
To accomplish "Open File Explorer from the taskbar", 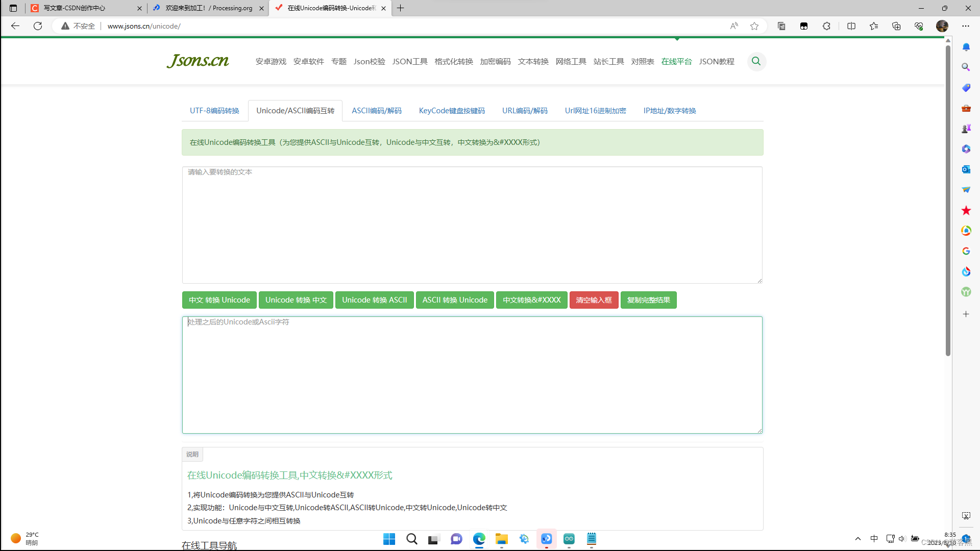I will coord(501,539).
